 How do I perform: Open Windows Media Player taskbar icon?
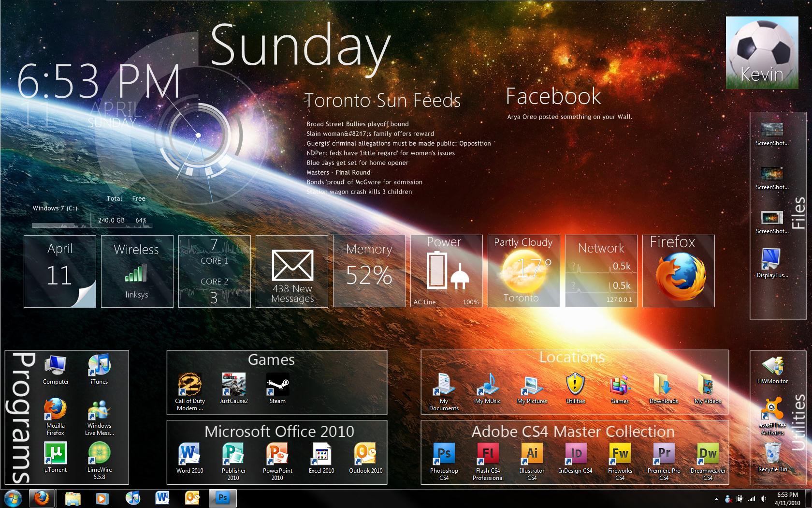pyautogui.click(x=102, y=498)
